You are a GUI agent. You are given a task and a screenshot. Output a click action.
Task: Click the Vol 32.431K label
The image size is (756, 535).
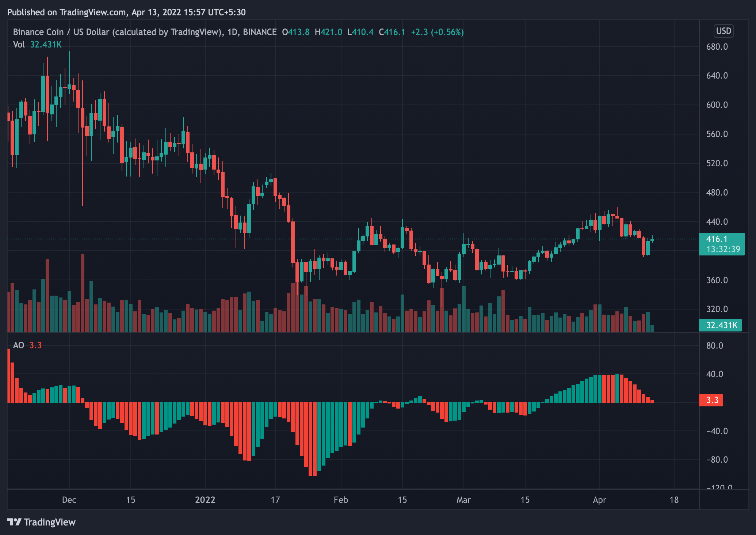tap(37, 45)
